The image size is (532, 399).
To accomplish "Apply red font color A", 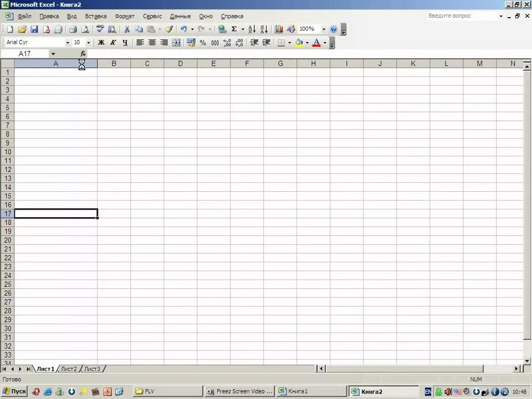I will point(316,43).
